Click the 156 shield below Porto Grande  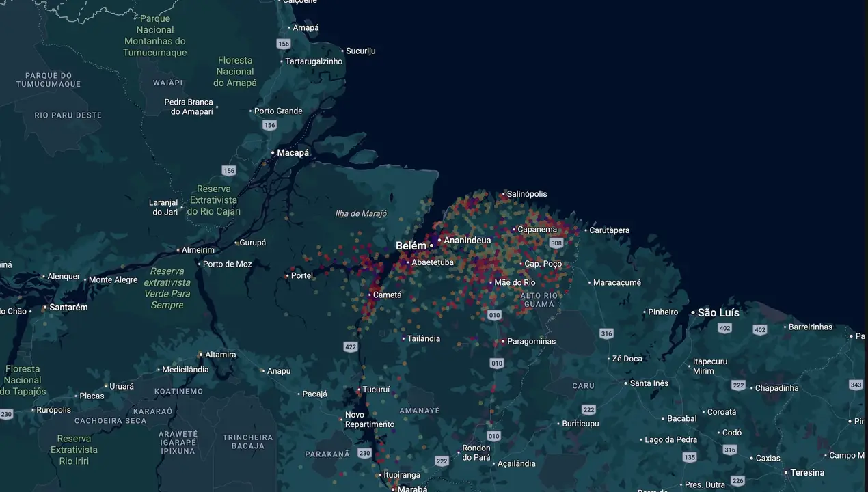point(270,125)
